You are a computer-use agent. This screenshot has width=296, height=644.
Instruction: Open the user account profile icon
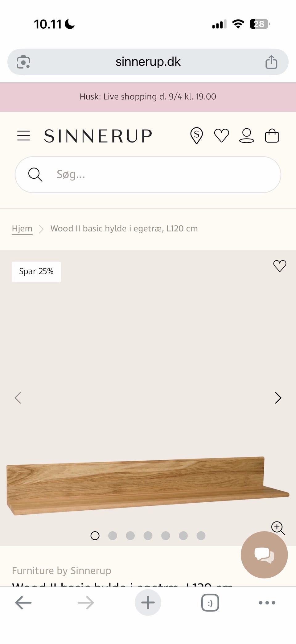[x=247, y=136]
